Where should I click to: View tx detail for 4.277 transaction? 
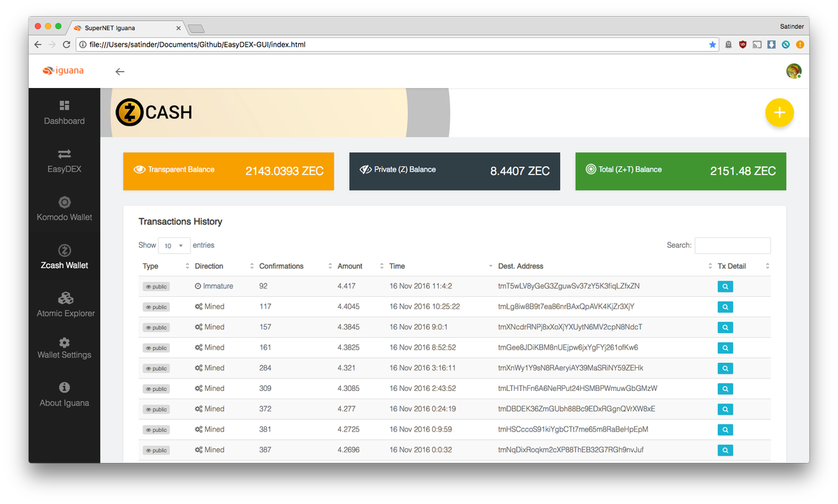[x=725, y=409]
